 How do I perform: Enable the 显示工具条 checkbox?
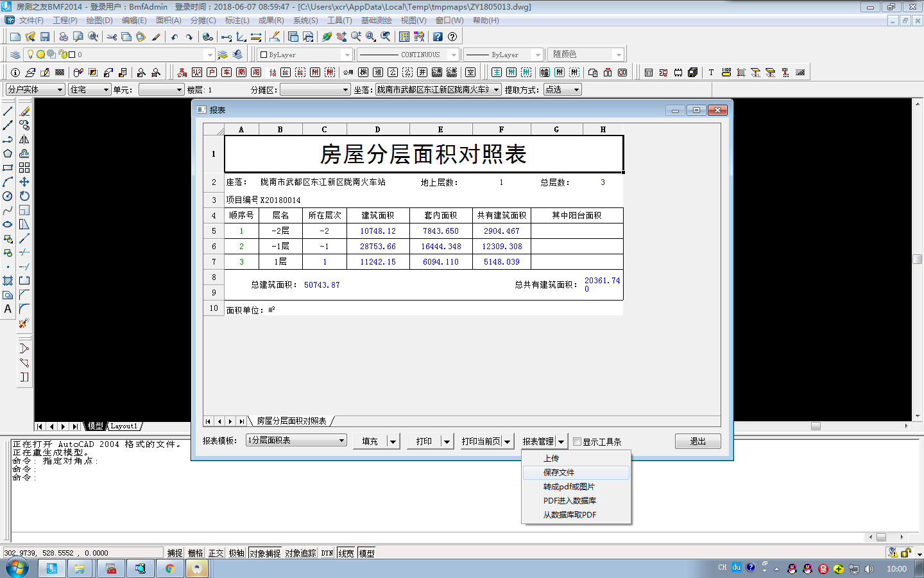click(x=577, y=442)
